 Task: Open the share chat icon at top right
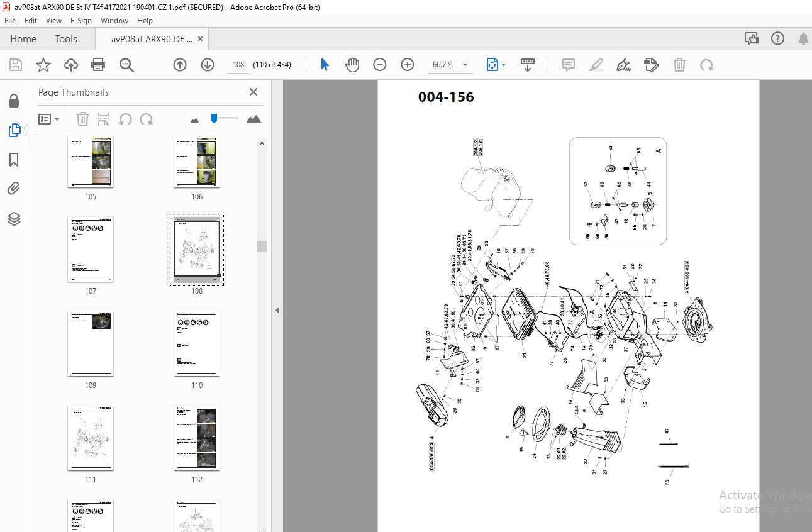(x=752, y=38)
